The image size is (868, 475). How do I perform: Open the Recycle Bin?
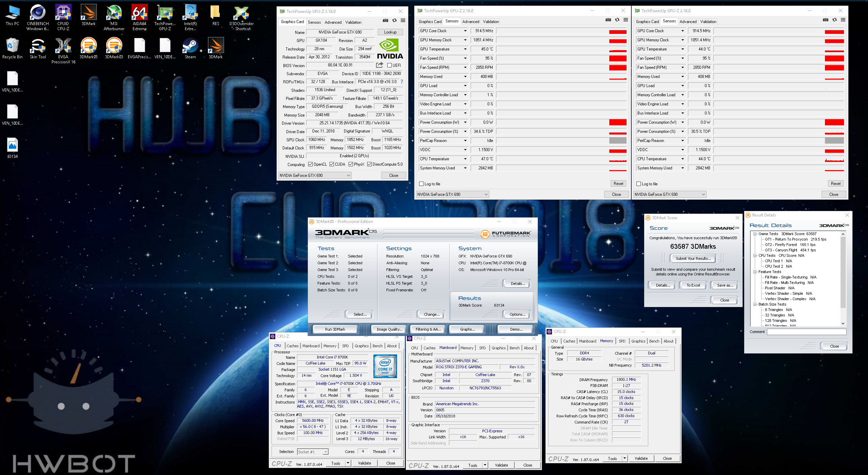click(x=13, y=48)
